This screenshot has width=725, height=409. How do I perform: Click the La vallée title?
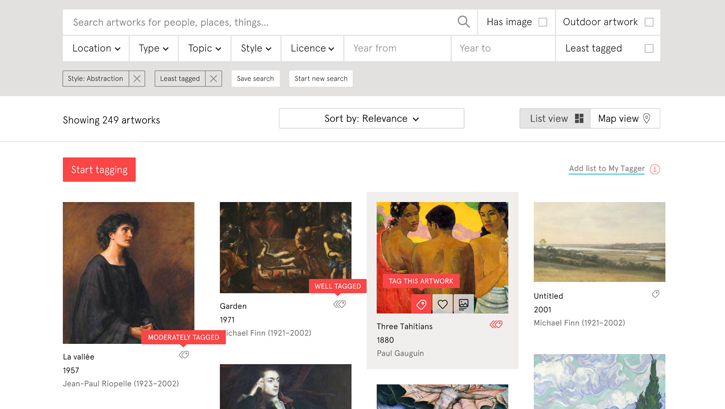click(x=79, y=357)
